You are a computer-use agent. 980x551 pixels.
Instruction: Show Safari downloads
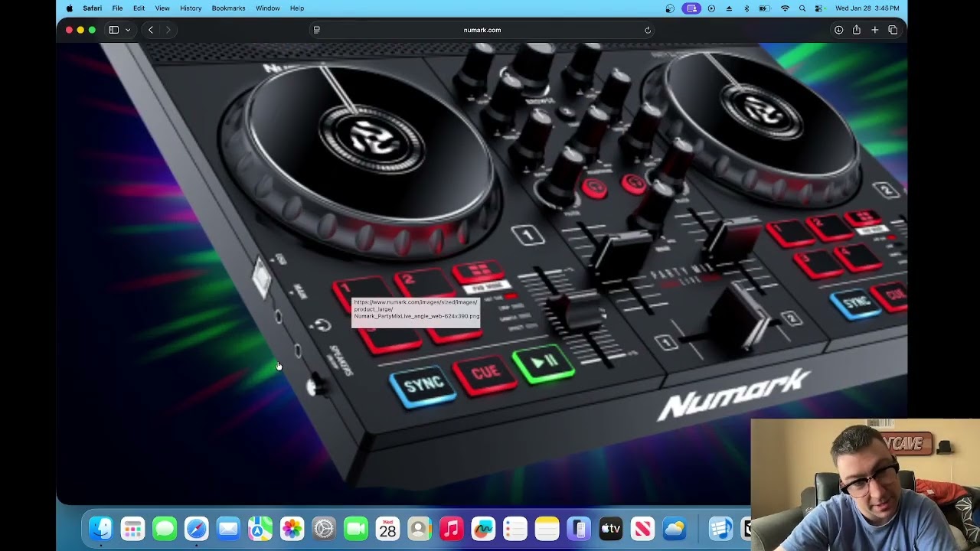pyautogui.click(x=838, y=30)
